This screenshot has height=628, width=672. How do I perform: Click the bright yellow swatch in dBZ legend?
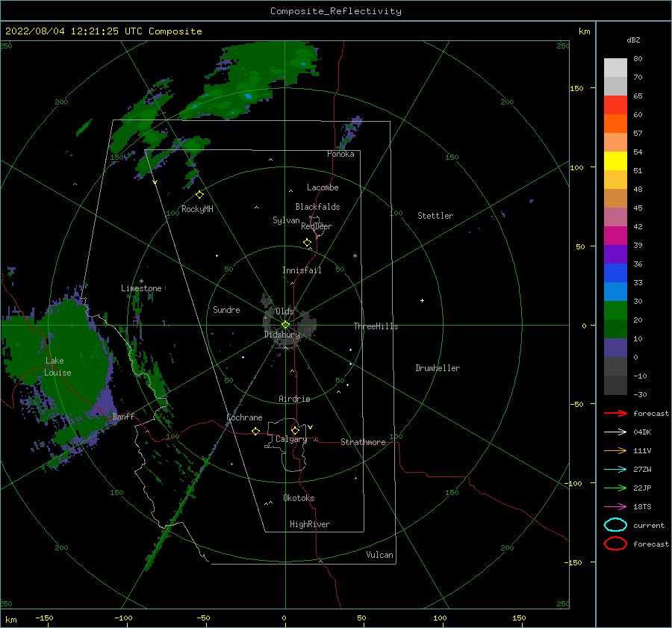tap(615, 161)
